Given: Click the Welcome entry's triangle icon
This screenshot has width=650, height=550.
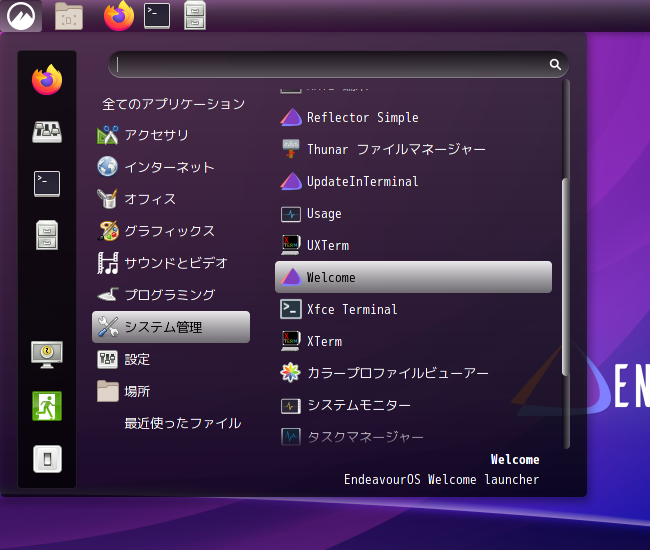Looking at the screenshot, I should point(291,277).
